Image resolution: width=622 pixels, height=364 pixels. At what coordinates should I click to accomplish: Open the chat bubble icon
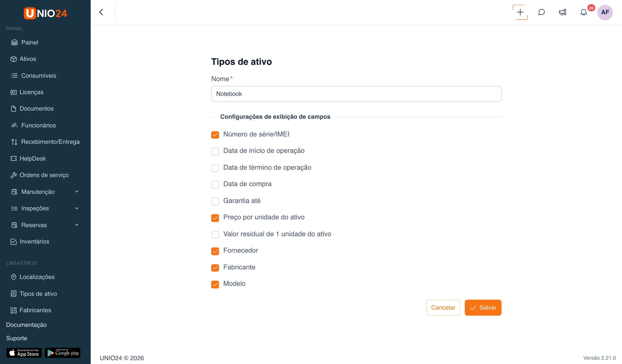(x=541, y=12)
